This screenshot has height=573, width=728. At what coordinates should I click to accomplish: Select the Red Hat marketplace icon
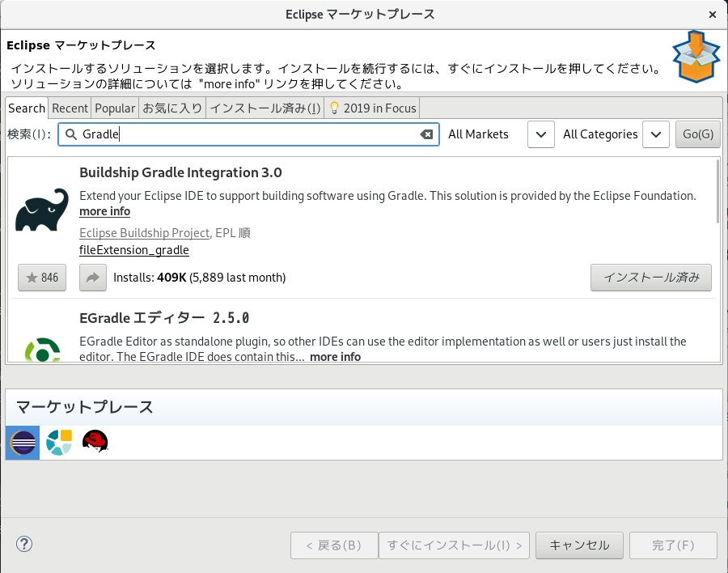coord(95,441)
